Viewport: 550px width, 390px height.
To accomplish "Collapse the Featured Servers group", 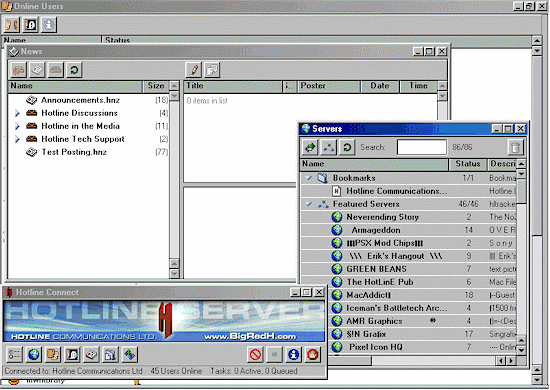I will point(309,204).
